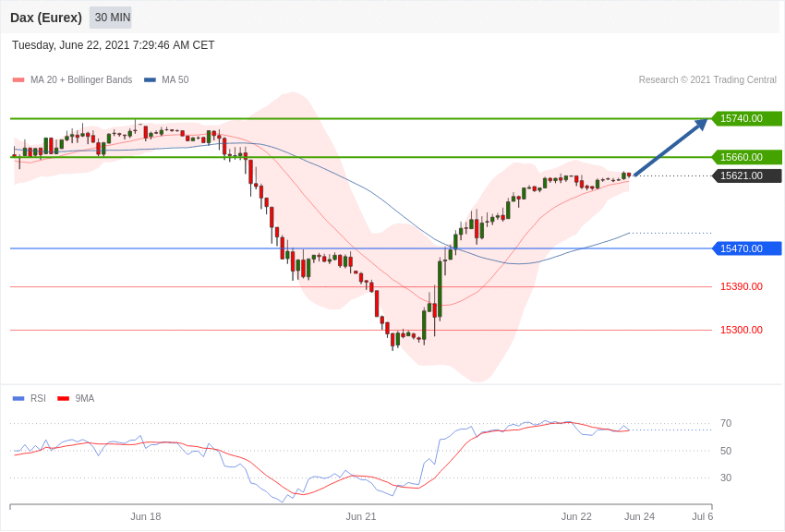Click the Jun 21 date axis label
Screen dimensions: 785x532
[x=361, y=516]
